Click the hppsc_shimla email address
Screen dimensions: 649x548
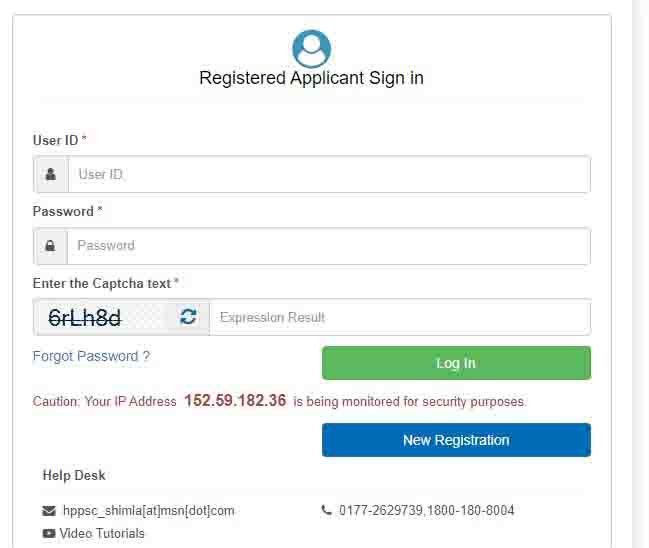pos(149,511)
